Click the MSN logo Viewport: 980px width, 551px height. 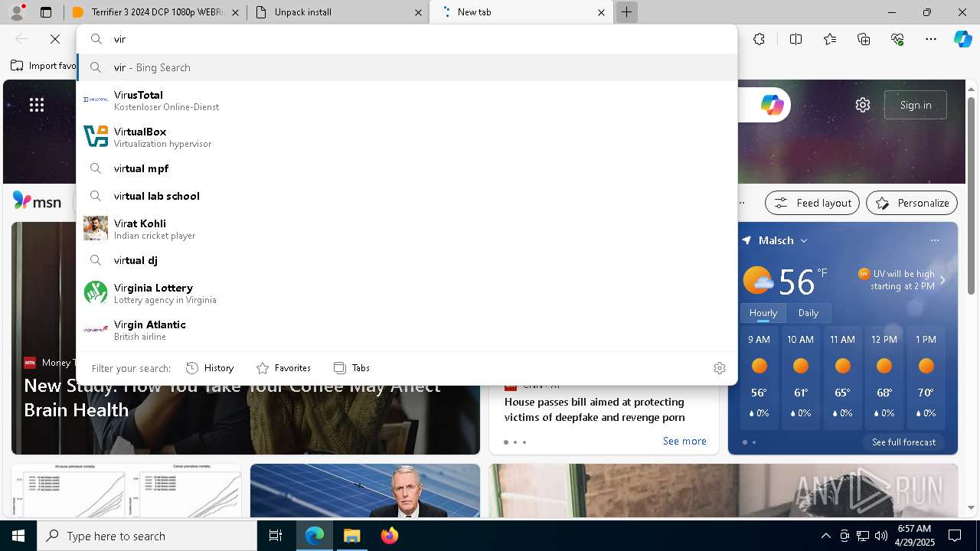coord(37,201)
